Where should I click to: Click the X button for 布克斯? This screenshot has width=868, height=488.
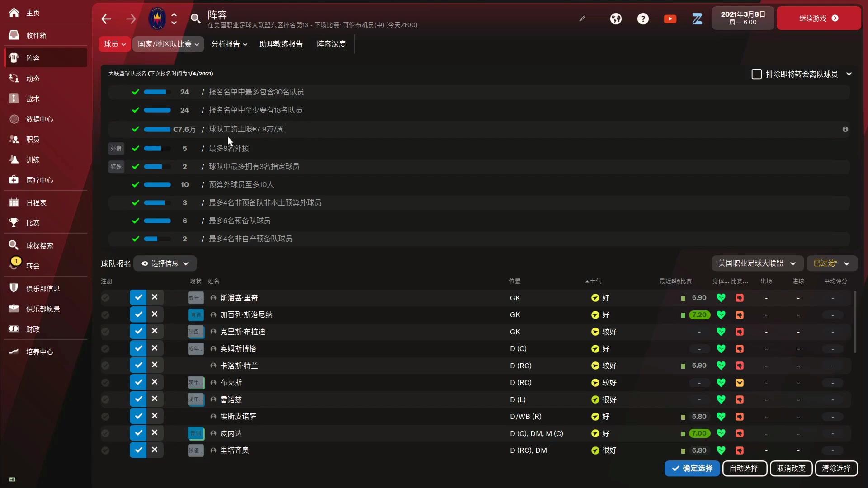pos(155,382)
